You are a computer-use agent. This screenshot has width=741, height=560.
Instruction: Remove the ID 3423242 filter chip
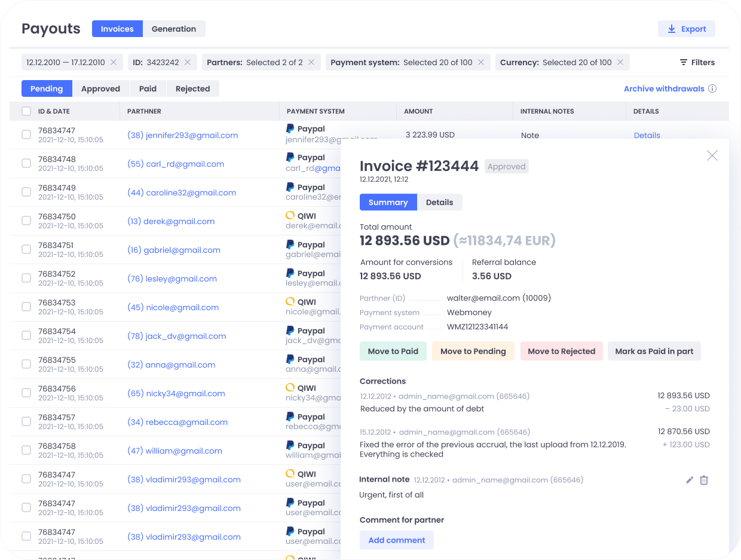(x=188, y=62)
